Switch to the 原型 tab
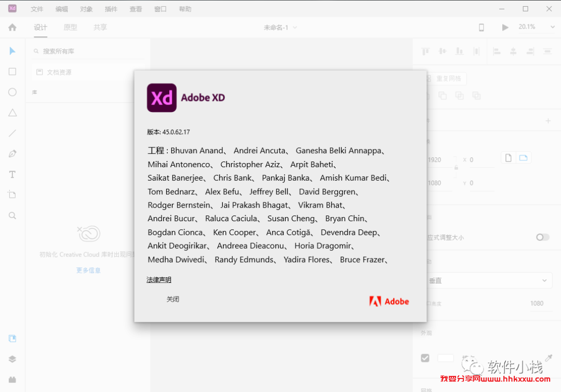Screen dimensions: 561x392 70,27
